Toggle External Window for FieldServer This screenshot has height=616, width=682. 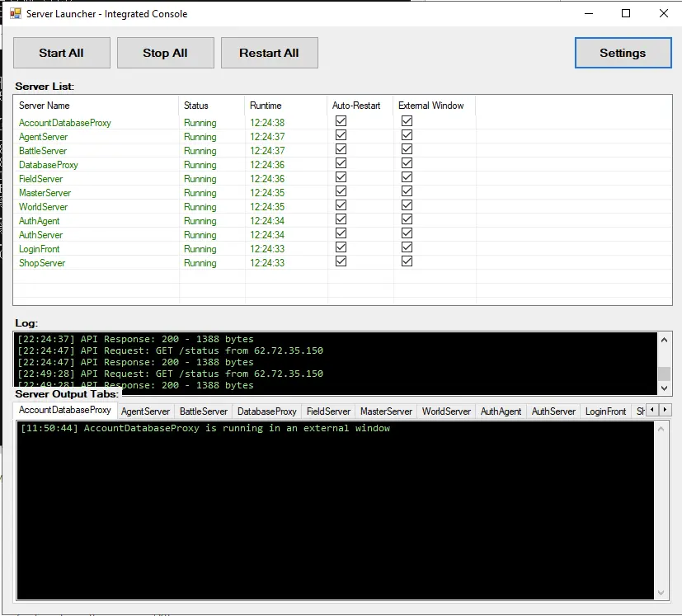[x=407, y=177]
